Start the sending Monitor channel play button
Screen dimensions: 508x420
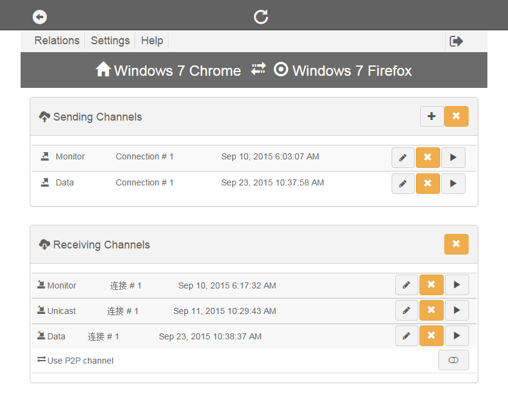click(x=453, y=158)
